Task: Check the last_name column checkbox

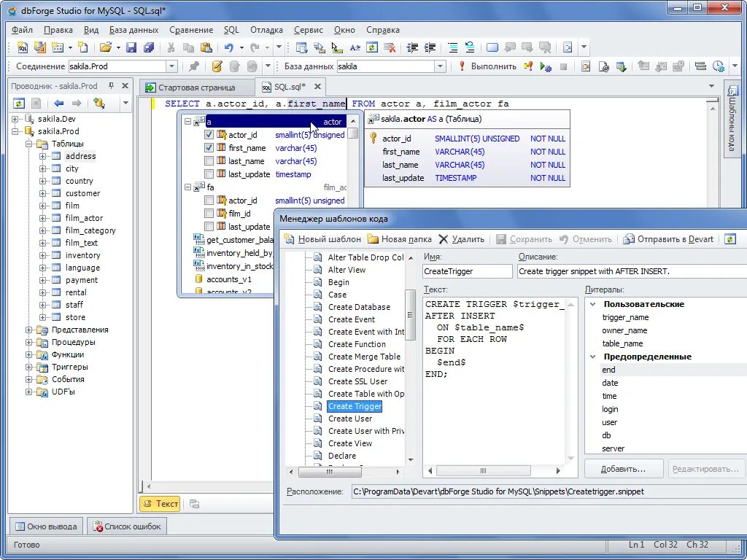Action: (x=209, y=161)
